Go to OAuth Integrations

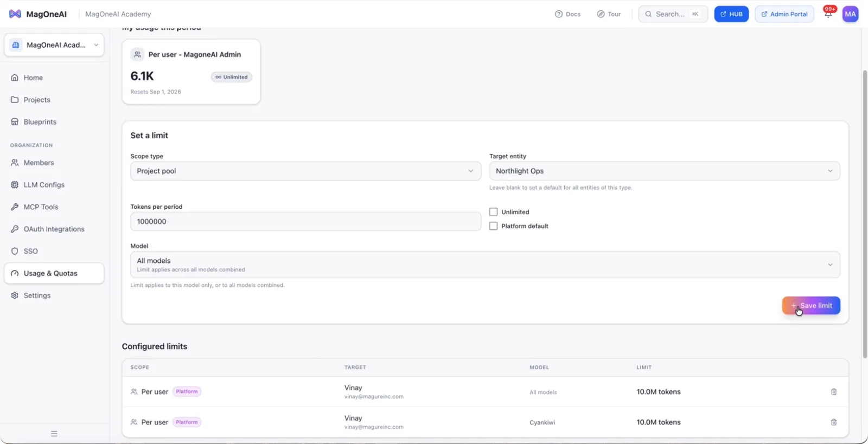[54, 229]
